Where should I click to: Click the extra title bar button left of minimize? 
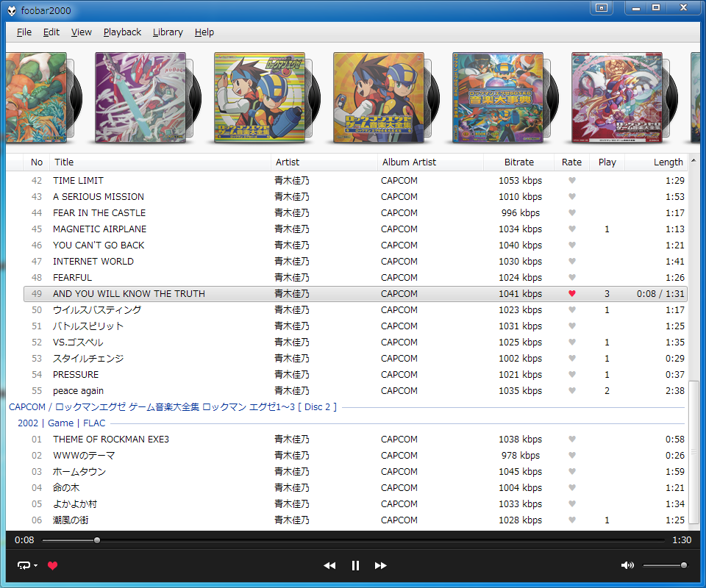[602, 7]
